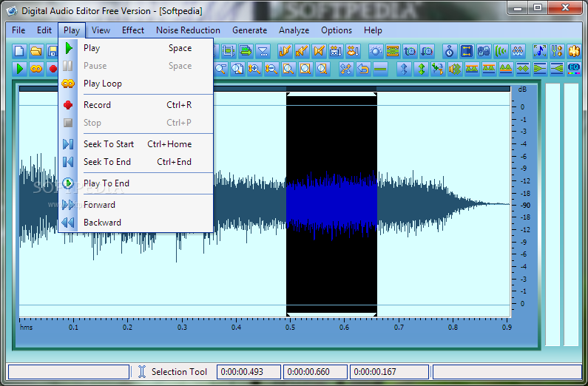Click the speaker with green zigzag waves icon
Image resolution: width=588 pixels, height=386 pixels.
[x=455, y=69]
